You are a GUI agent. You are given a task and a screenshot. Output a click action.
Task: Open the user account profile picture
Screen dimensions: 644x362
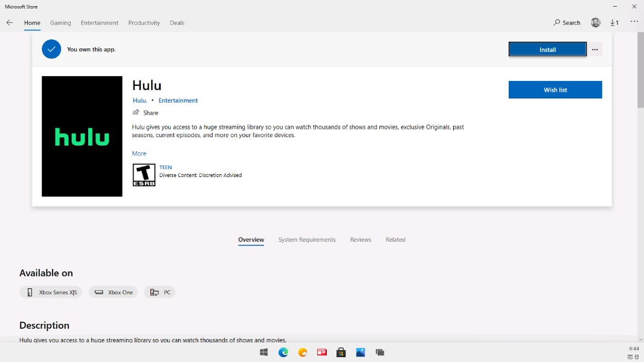click(596, 23)
